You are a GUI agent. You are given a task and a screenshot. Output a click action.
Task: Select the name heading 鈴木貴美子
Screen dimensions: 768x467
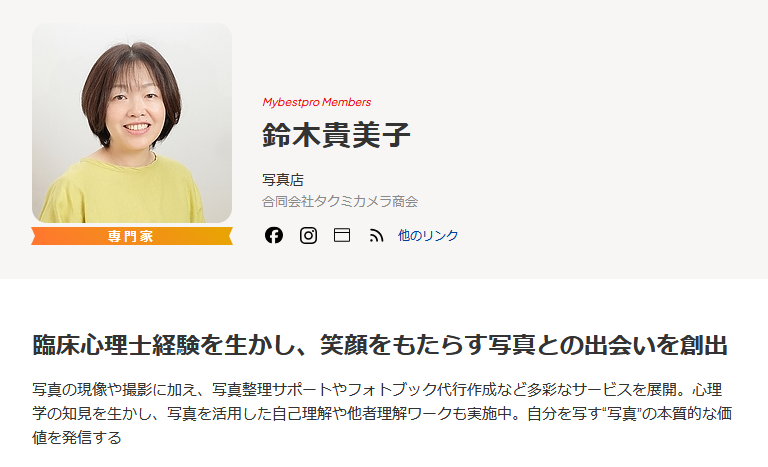coord(336,135)
